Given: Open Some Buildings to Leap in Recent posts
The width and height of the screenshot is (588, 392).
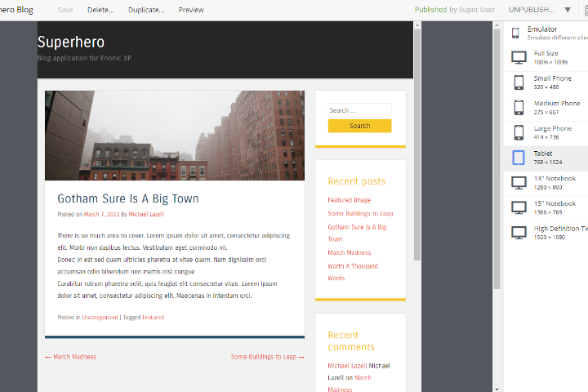Looking at the screenshot, I should (x=360, y=213).
